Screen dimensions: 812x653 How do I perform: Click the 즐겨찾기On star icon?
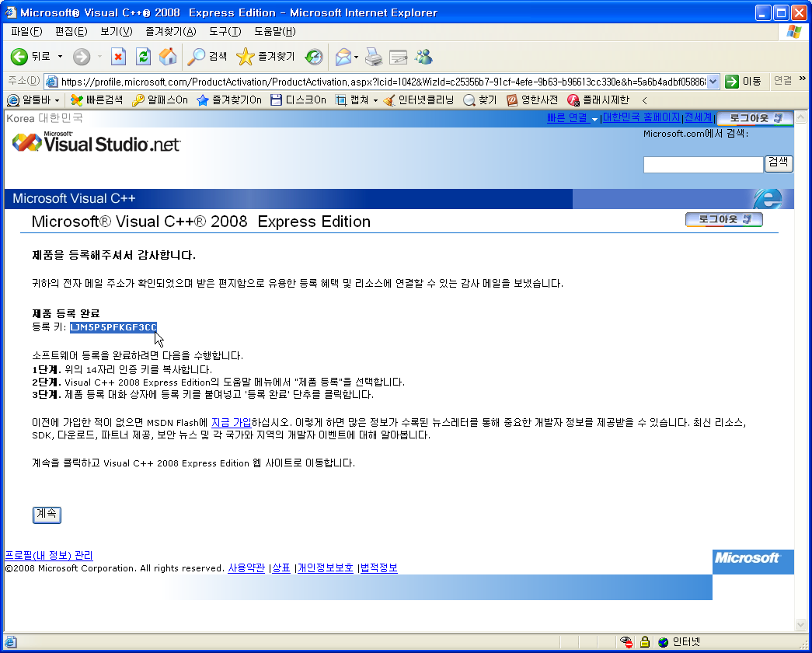229,100
